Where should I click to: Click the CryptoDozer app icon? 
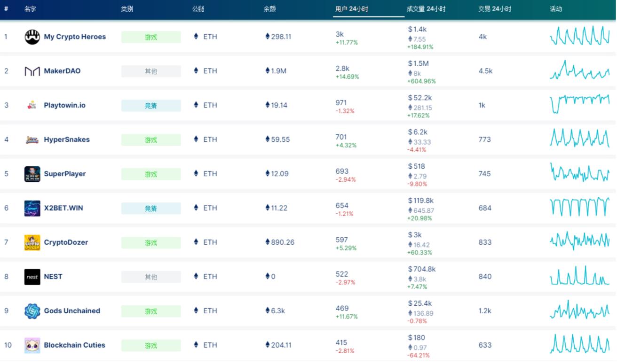(x=31, y=242)
